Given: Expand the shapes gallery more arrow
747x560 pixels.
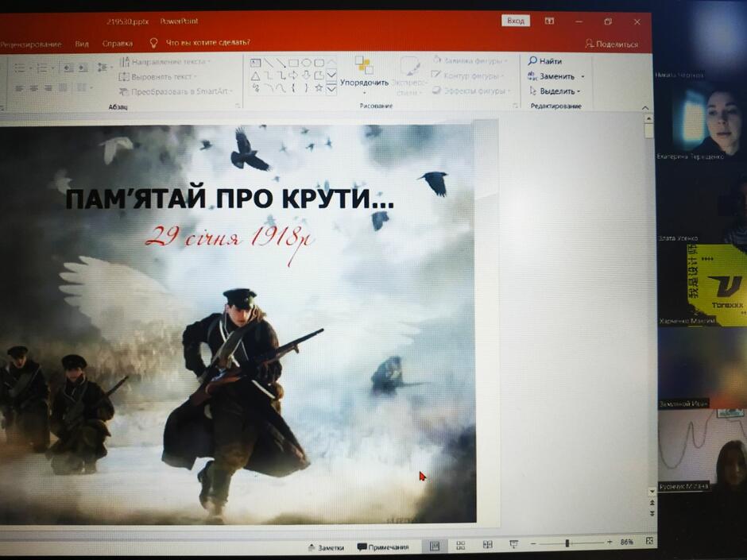Looking at the screenshot, I should pos(331,88).
